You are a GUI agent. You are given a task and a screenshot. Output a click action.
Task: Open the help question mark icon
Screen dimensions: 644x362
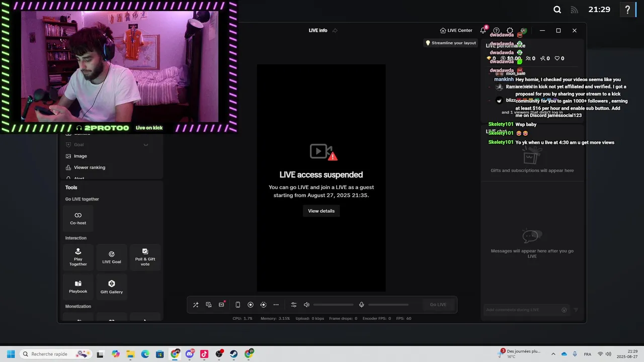tap(497, 31)
